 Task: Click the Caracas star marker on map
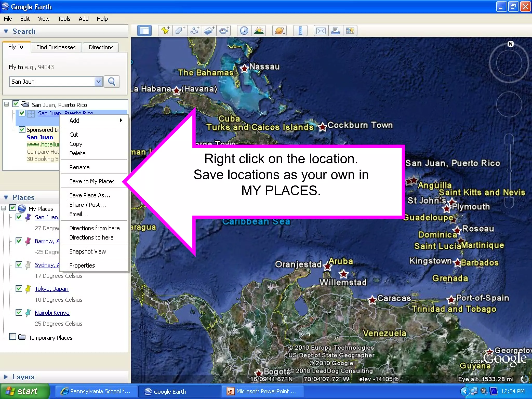click(x=373, y=300)
